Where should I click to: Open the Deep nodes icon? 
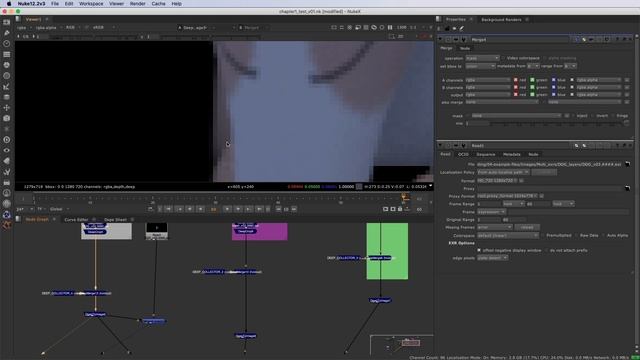click(x=7, y=140)
